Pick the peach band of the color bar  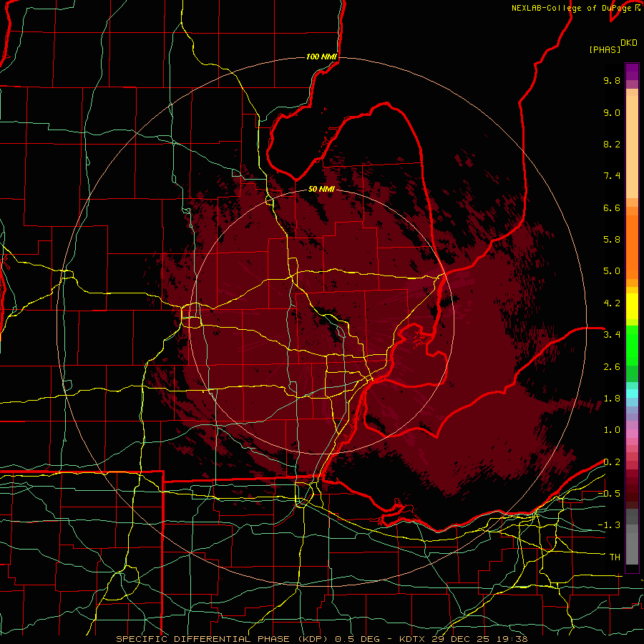pos(632,147)
